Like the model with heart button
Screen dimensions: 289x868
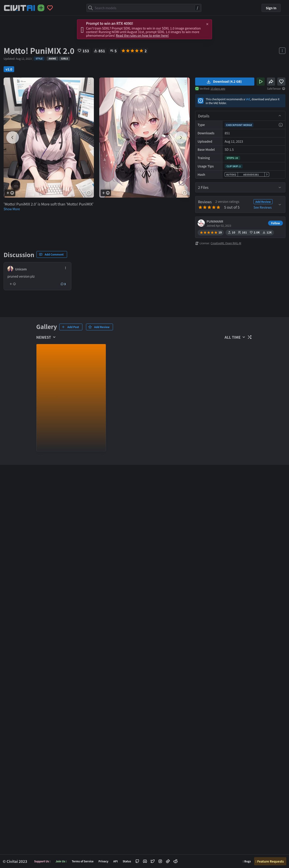281,82
